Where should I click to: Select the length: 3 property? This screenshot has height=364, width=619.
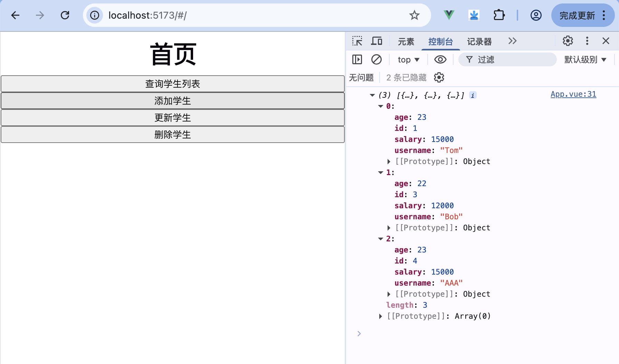coord(407,305)
